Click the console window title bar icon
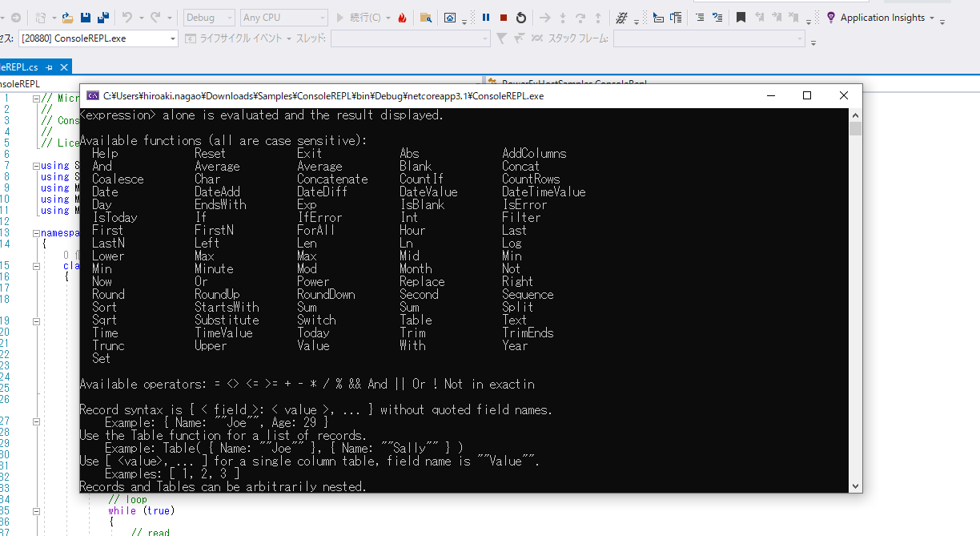Viewport: 980px width, 536px height. coord(94,95)
